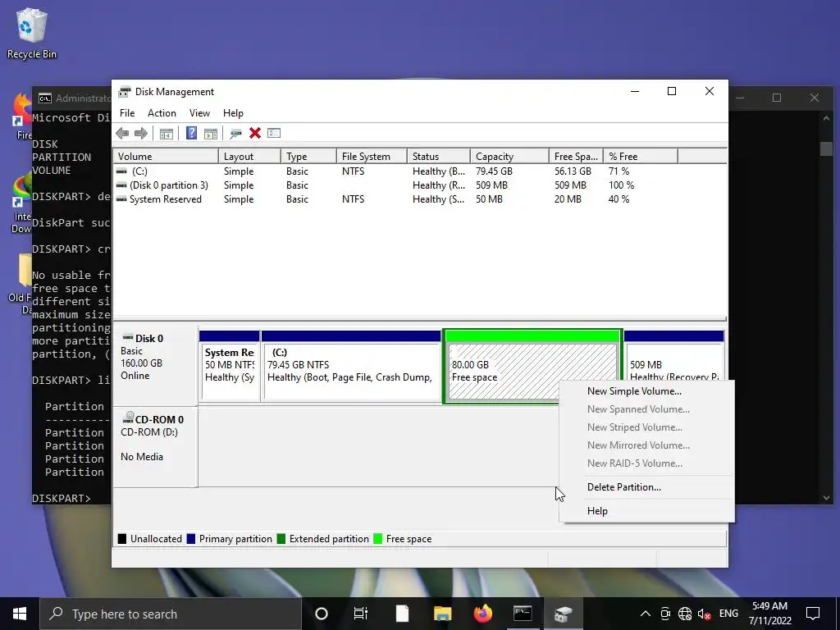The width and height of the screenshot is (840, 630).
Task: Open the Recycle Bin desktop icon
Action: [x=32, y=33]
